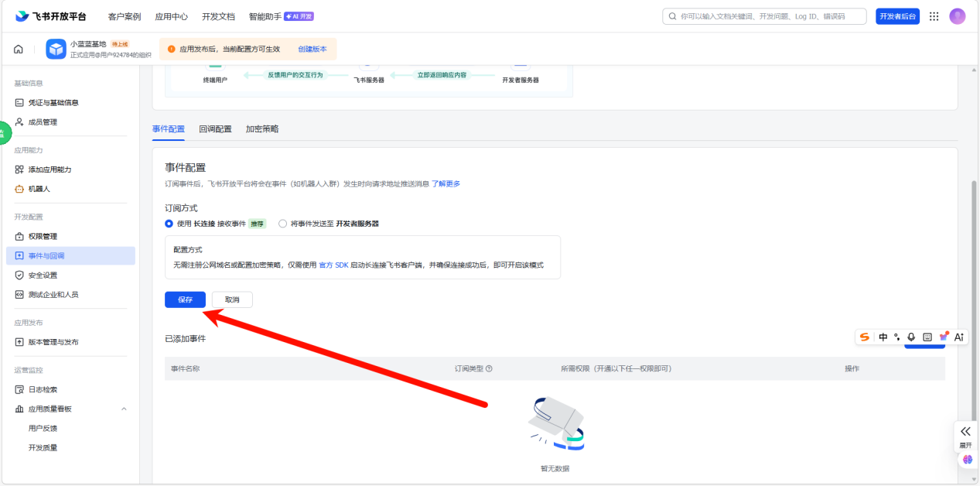Viewport: 980px width, 486px height.
Task: Click the double-chevron 展开 panel icon
Action: tap(965, 431)
